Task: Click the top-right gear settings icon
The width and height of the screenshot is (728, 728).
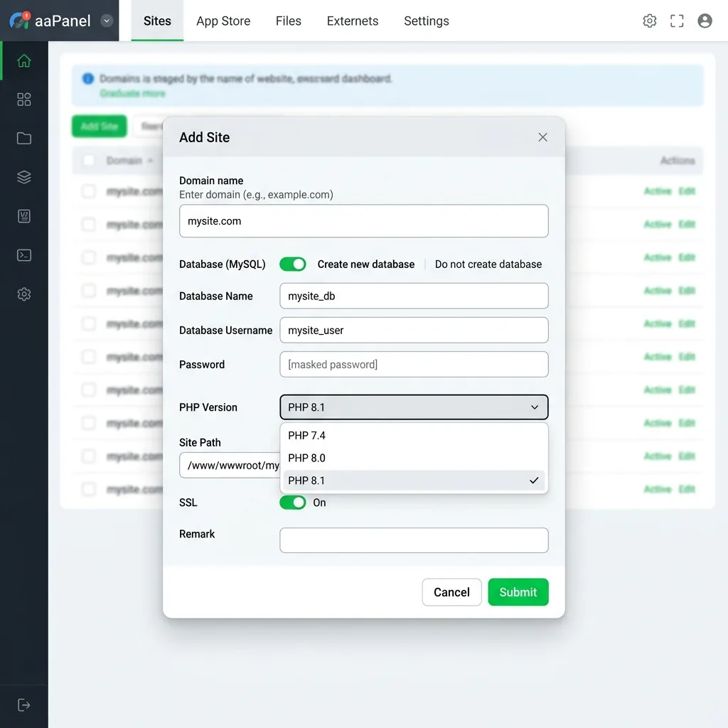Action: [650, 21]
